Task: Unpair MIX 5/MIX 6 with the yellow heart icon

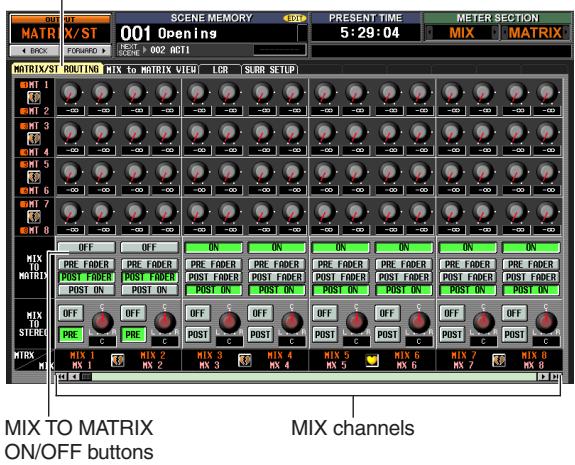Action: point(372,360)
